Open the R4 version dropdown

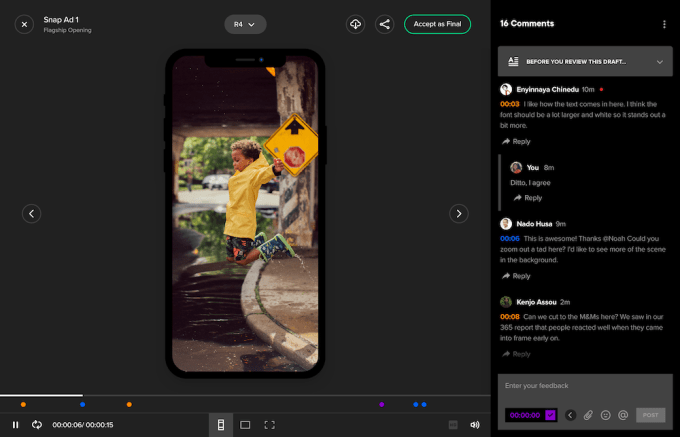(245, 24)
